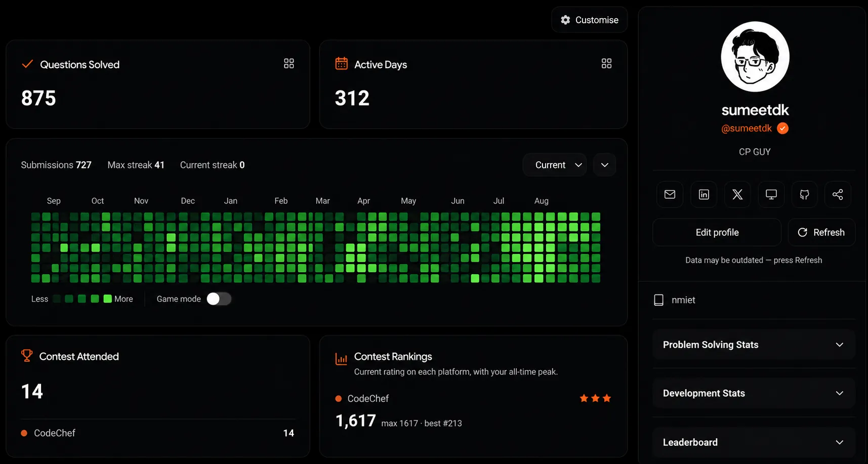Screen dimensions: 868x464
Task: Expand the Development Stats section
Action: point(754,393)
